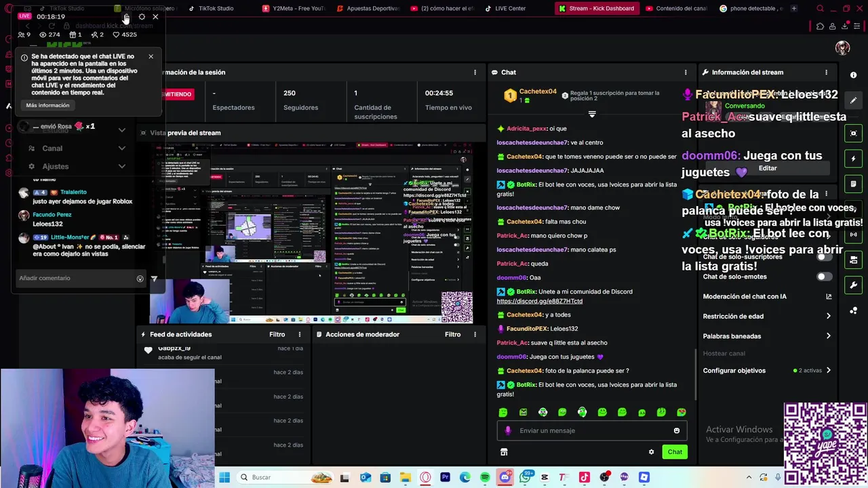The width and height of the screenshot is (868, 488).
Task: Click the purple microphone icon in message box
Action: tap(508, 430)
